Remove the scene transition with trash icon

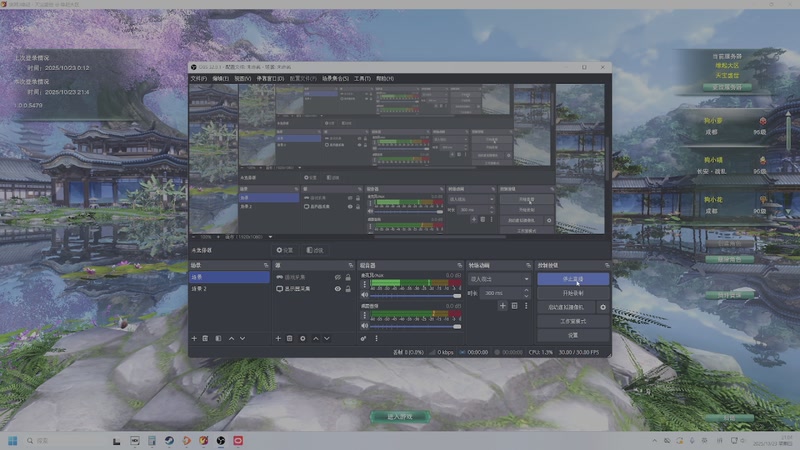514,306
